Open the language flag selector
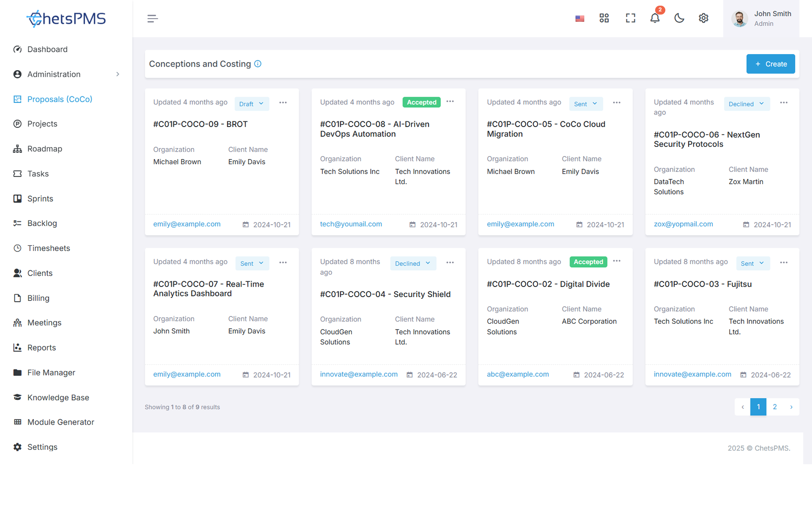The image size is (812, 505). click(580, 19)
